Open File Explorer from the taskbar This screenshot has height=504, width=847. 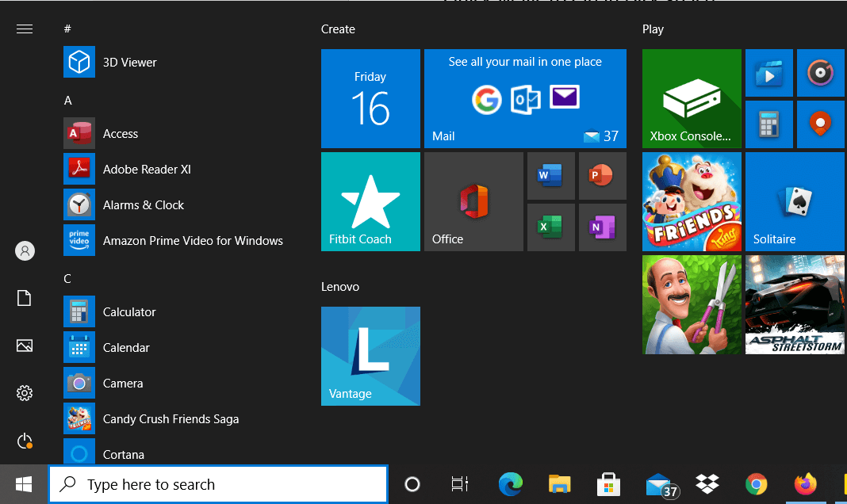560,484
